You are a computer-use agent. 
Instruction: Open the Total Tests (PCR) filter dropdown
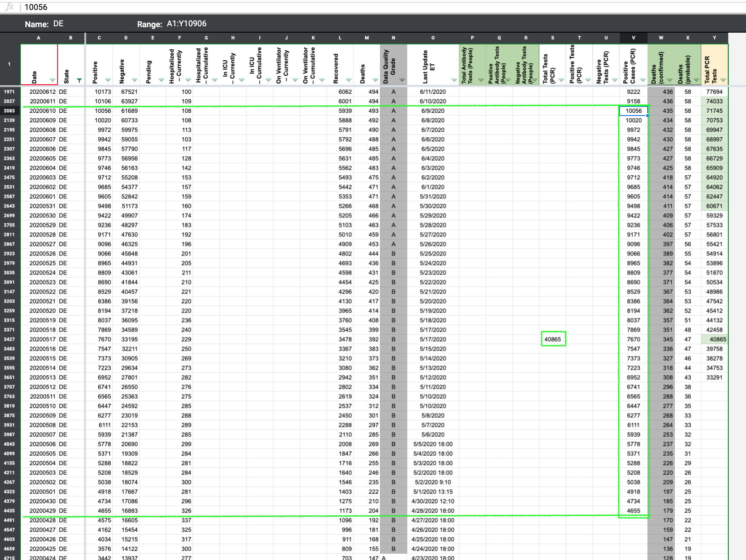coord(562,81)
